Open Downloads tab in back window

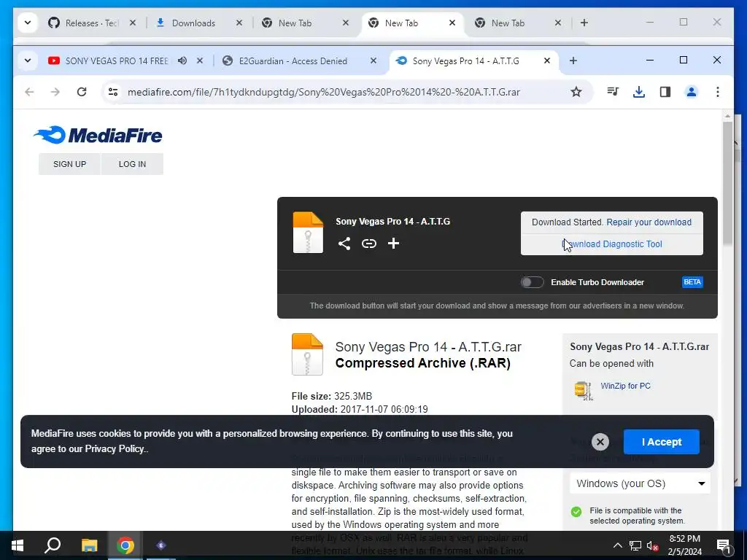[193, 23]
